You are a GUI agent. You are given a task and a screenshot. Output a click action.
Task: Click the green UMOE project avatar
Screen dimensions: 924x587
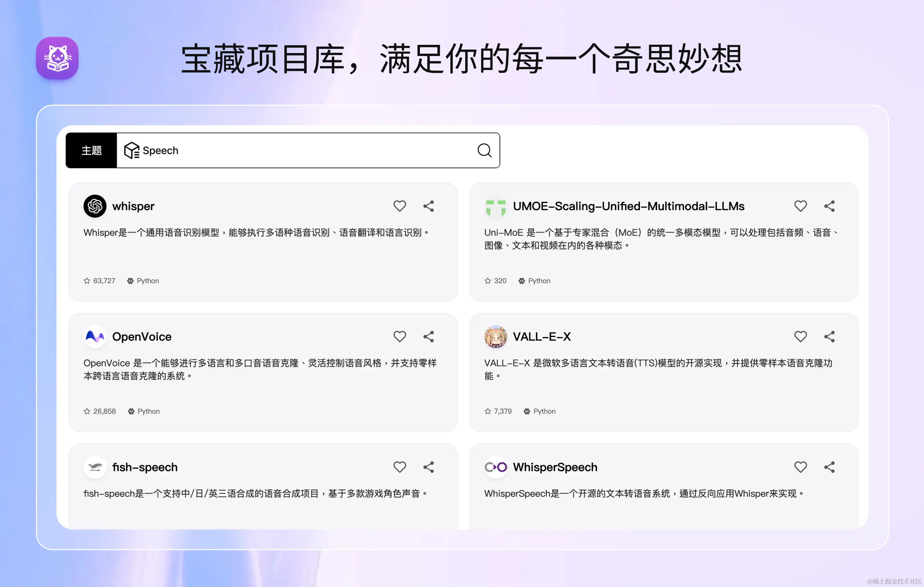[x=496, y=206]
